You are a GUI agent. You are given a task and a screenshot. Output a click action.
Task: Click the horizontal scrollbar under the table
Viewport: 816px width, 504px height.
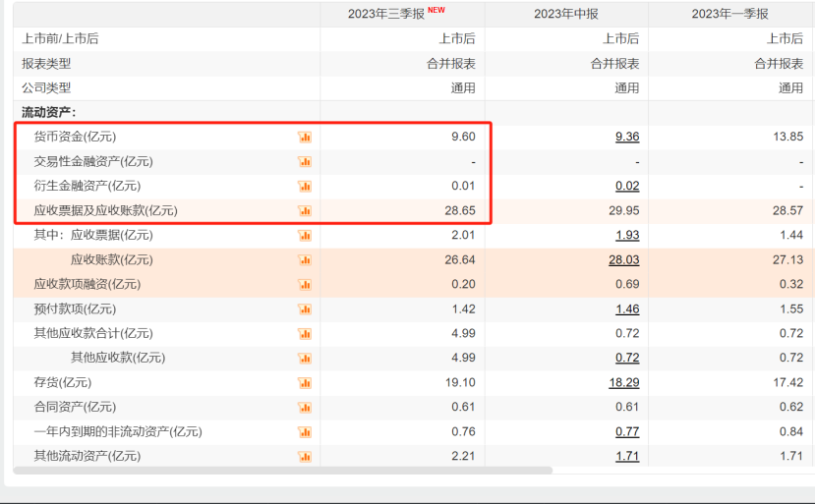click(283, 471)
